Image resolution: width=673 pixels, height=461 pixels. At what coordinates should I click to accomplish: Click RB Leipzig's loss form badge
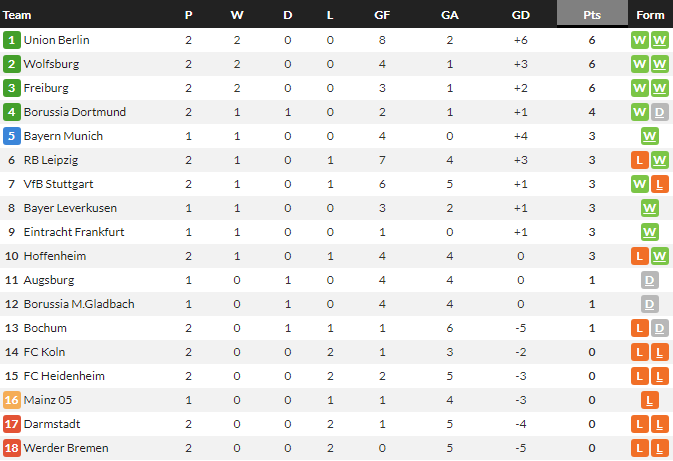[640, 160]
